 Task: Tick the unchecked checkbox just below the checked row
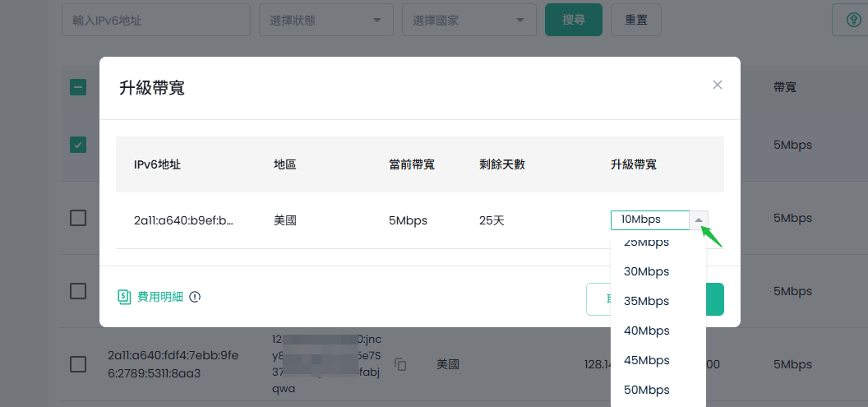pyautogui.click(x=78, y=218)
